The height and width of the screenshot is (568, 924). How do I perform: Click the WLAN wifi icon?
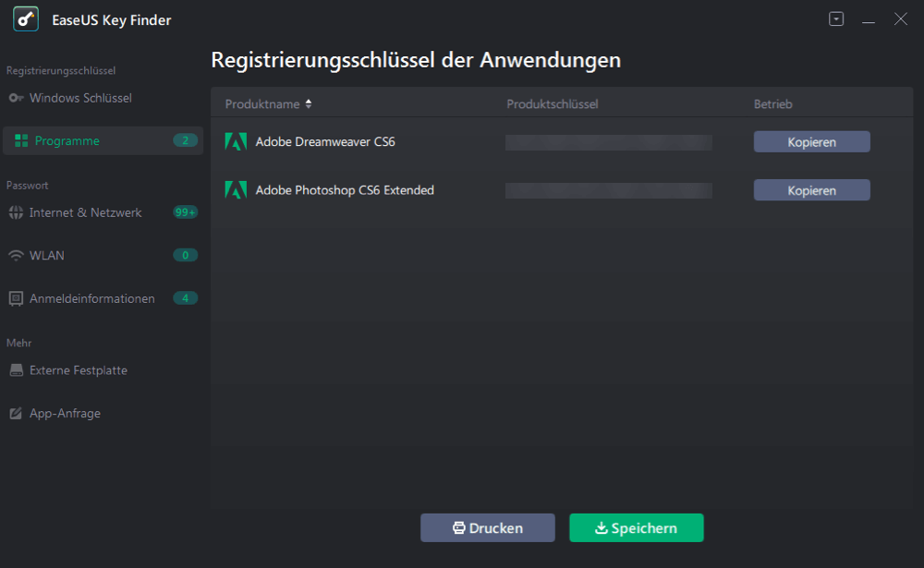[16, 255]
